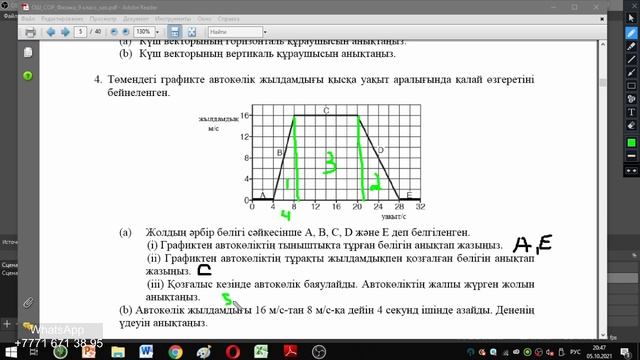Open File Explorer from the taskbar
Screen dimensions: 640x360
[118, 352]
